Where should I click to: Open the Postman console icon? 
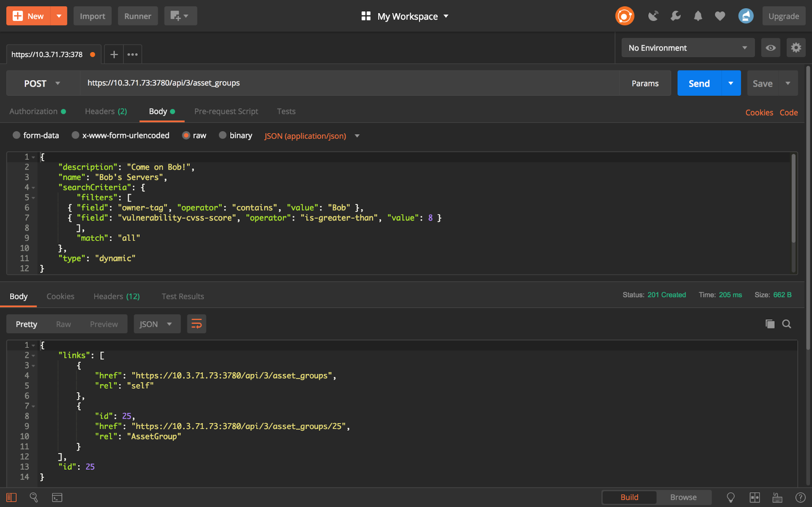(x=57, y=497)
